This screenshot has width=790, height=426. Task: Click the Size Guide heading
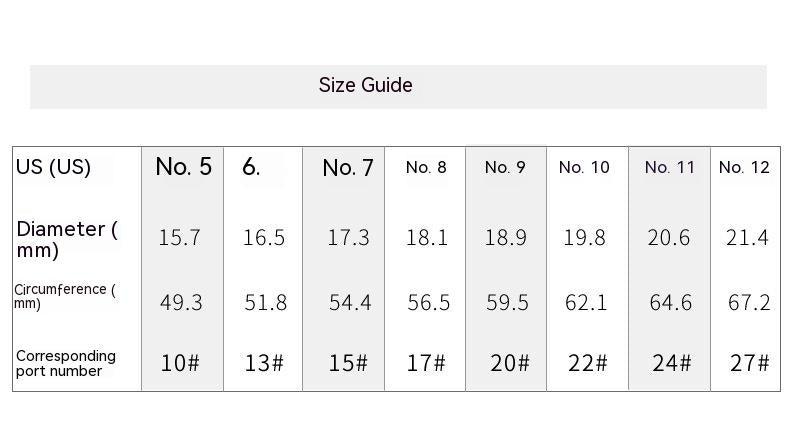pos(365,86)
